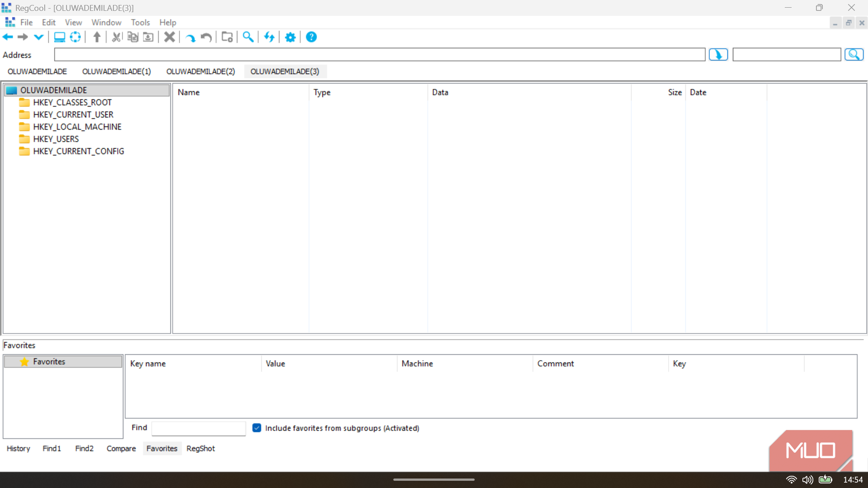Switch to the OLUWADEMILADE(1) tab
This screenshot has width=868, height=488.
pos(117,71)
